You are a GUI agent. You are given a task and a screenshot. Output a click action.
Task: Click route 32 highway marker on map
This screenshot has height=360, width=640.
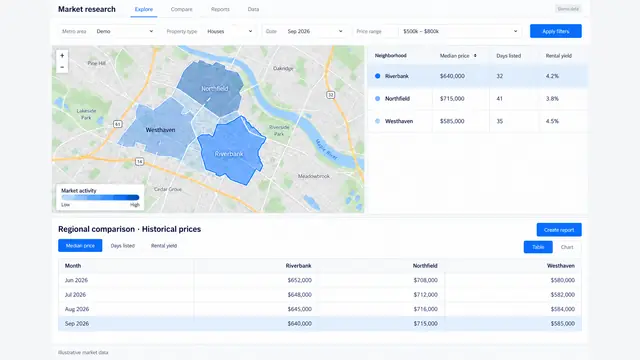(330, 95)
